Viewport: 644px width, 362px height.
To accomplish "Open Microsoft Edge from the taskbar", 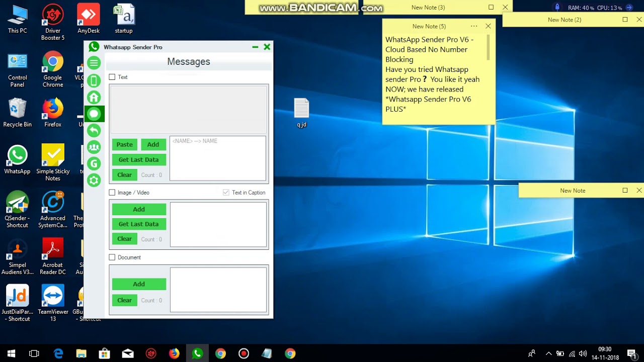I will click(x=58, y=353).
